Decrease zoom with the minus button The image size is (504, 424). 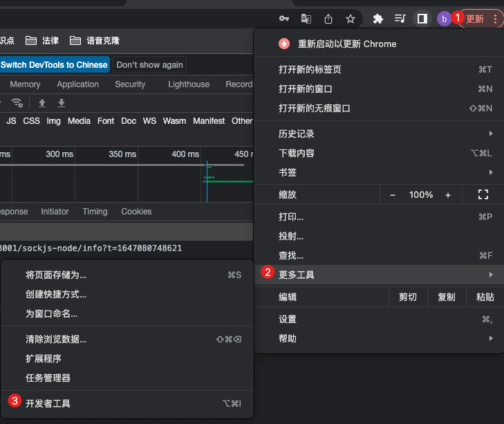pyautogui.click(x=393, y=195)
